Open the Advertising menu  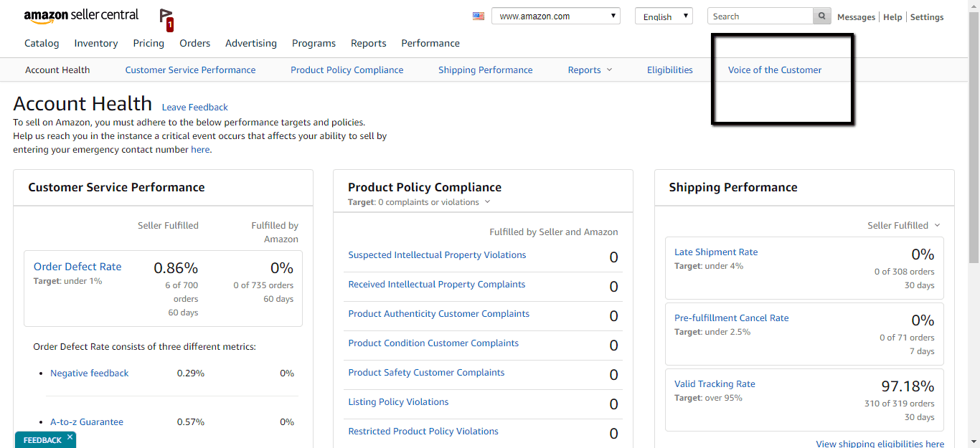click(251, 43)
